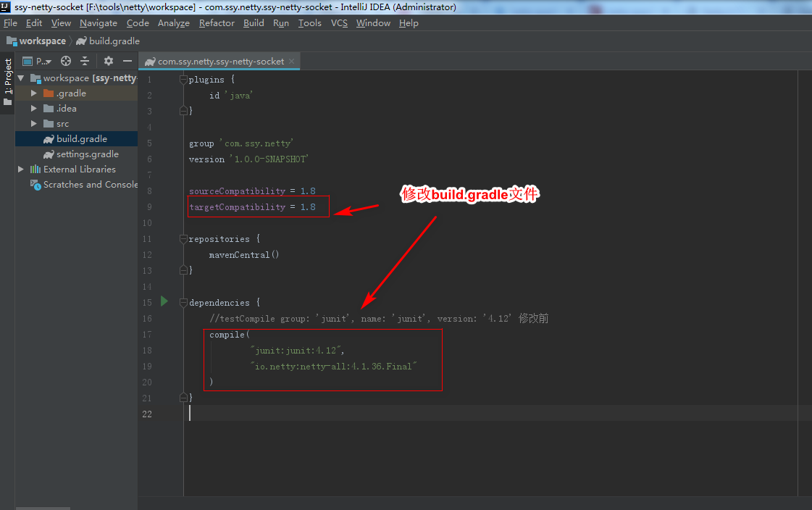The image size is (812, 510).
Task: Fold the plugins block at line 1
Action: tap(183, 79)
